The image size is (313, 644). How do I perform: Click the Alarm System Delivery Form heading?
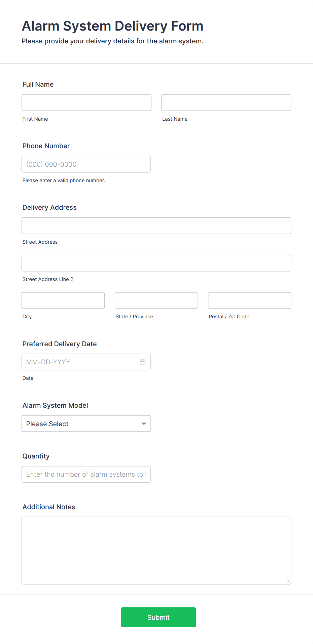[113, 26]
